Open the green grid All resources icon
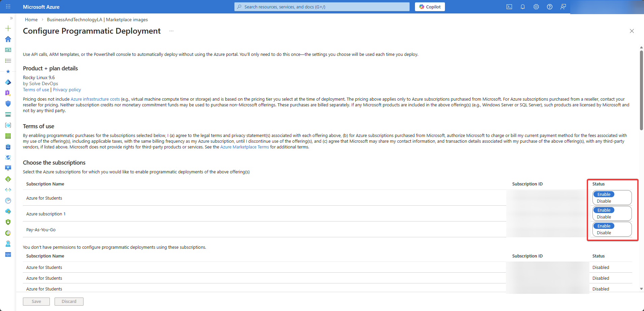This screenshot has height=311, width=644. [x=8, y=136]
